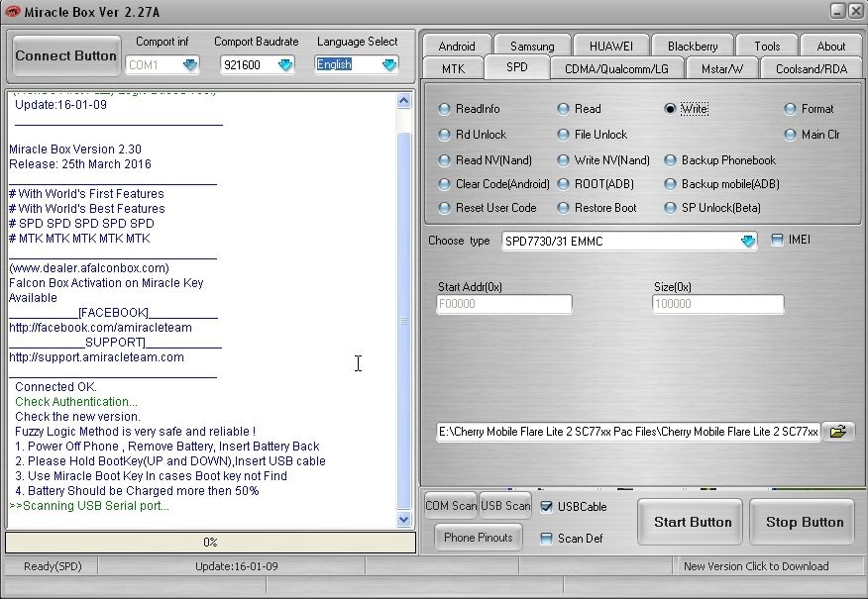Image resolution: width=868 pixels, height=599 pixels.
Task: Switch to the Tools tab
Action: tap(767, 46)
